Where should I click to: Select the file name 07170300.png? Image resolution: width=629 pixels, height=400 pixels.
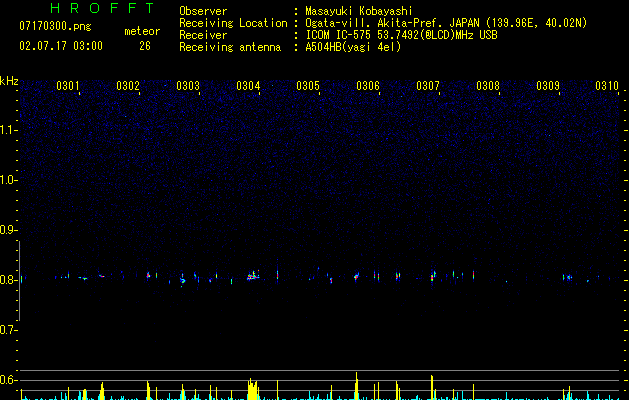tap(55, 27)
